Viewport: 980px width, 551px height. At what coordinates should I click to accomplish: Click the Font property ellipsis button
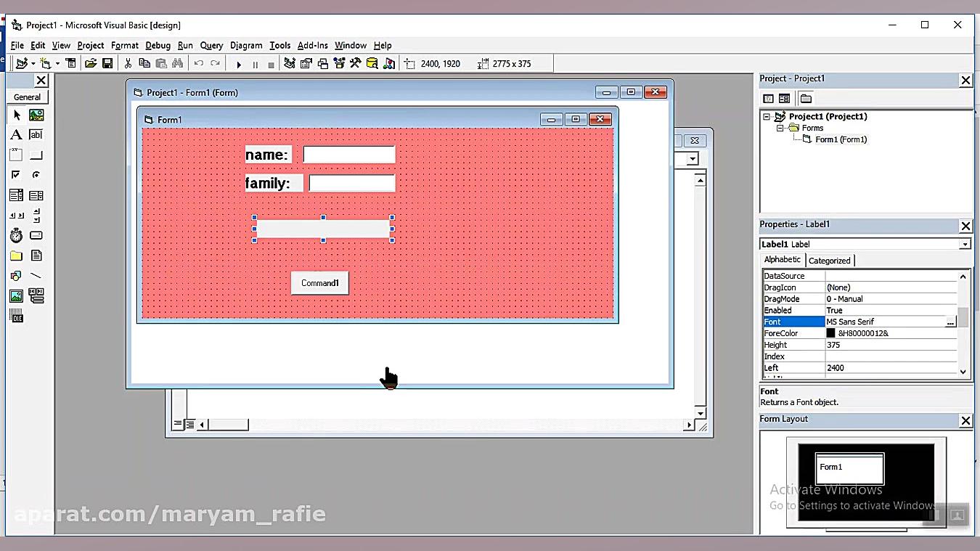pyautogui.click(x=950, y=322)
